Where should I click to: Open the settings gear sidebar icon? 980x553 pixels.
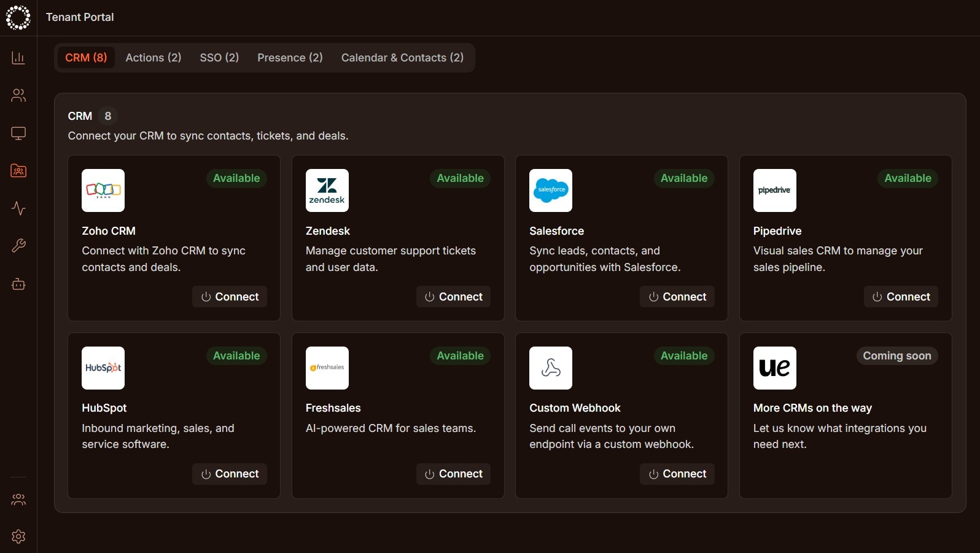pyautogui.click(x=18, y=536)
